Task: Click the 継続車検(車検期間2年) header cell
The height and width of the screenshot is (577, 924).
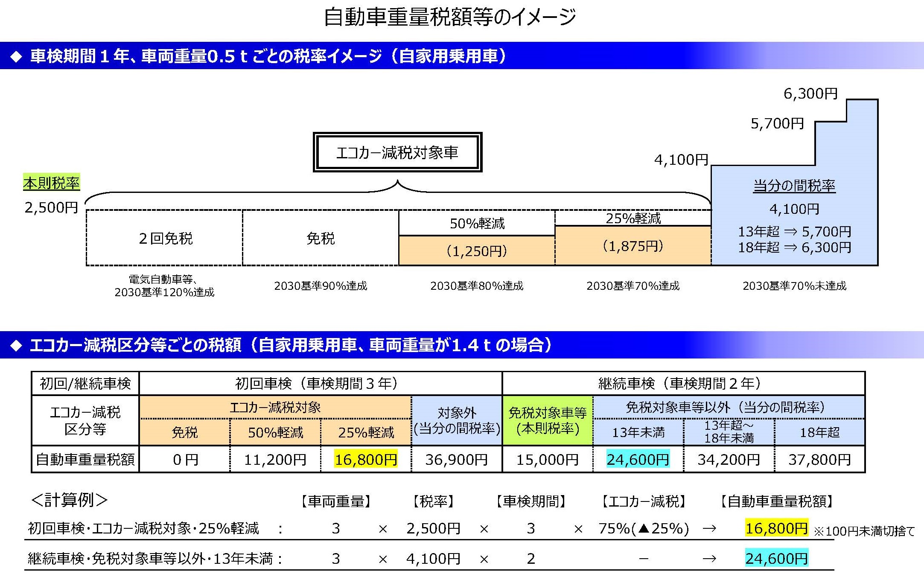Action: pos(684,383)
